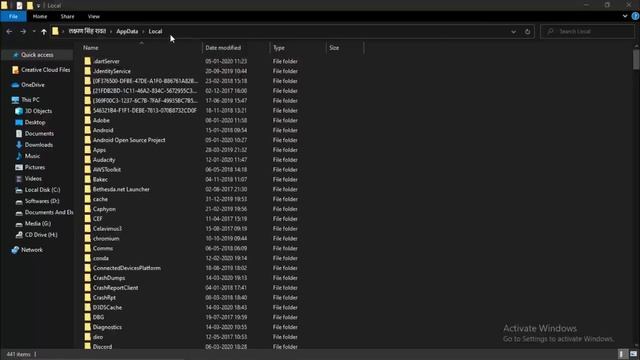This screenshot has height=360, width=640.
Task: Switch to the Home ribbon tab
Action: (x=40, y=16)
